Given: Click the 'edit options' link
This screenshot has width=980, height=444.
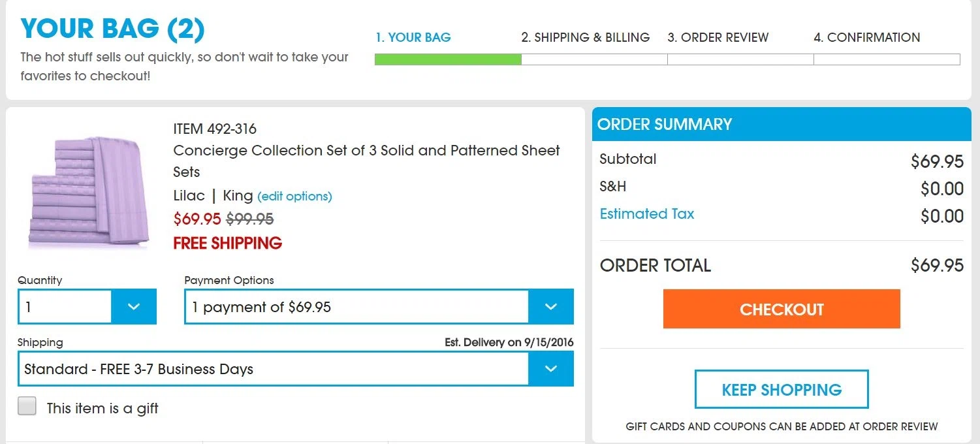Looking at the screenshot, I should (x=294, y=196).
